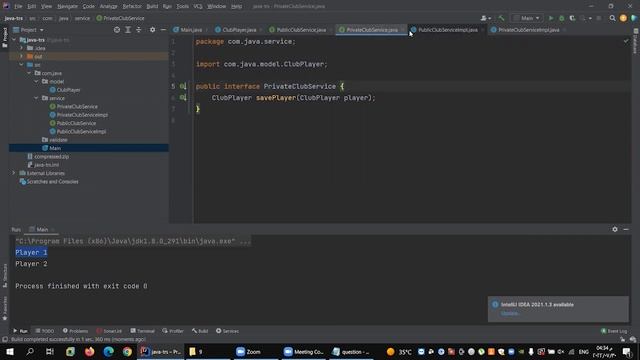Click the orange IDE update avatar icon
Image resolution: width=640 pixels, height=360 pixels.
[x=623, y=18]
